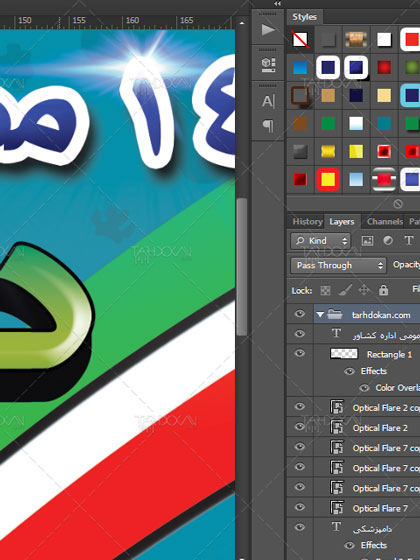Lock position move icon

[364, 290]
